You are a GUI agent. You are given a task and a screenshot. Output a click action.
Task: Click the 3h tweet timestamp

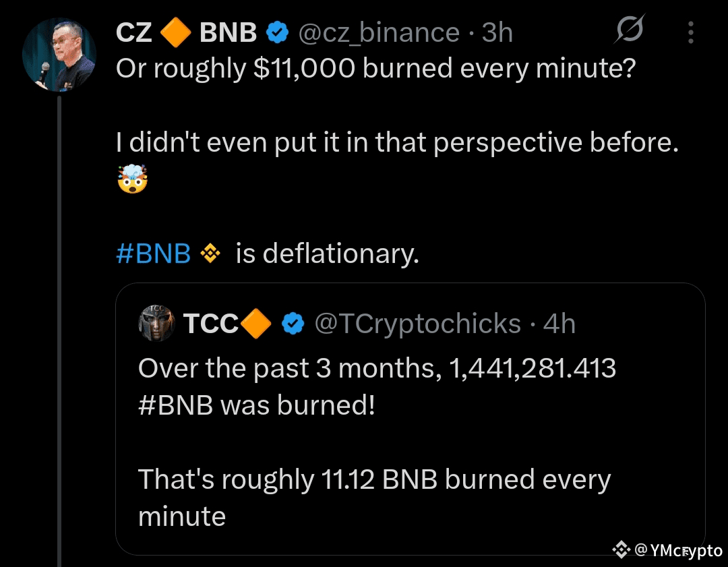click(497, 32)
